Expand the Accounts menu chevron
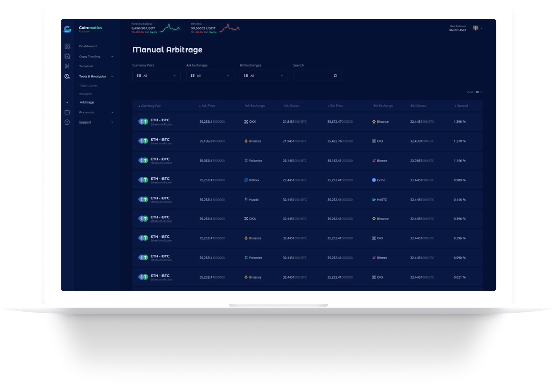 [112, 112]
